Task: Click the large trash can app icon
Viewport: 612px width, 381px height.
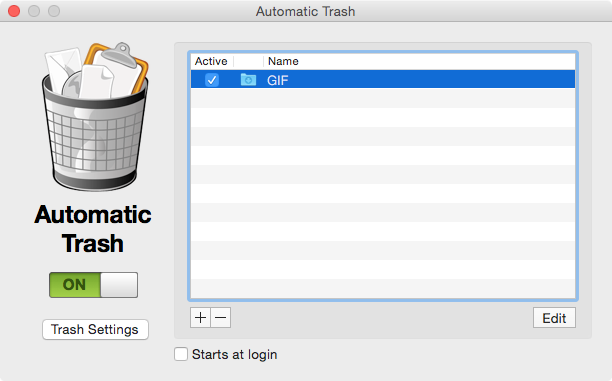Action: (x=95, y=117)
